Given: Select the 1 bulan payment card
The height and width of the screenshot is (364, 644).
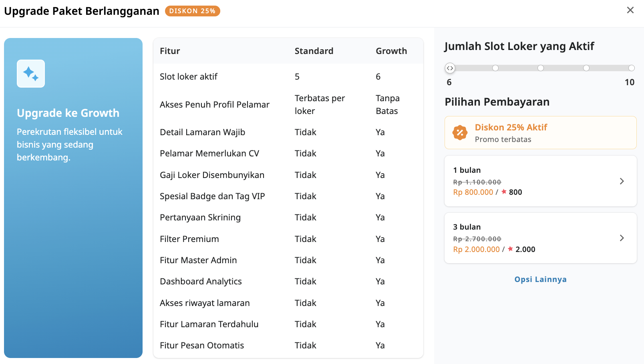Looking at the screenshot, I should point(540,181).
